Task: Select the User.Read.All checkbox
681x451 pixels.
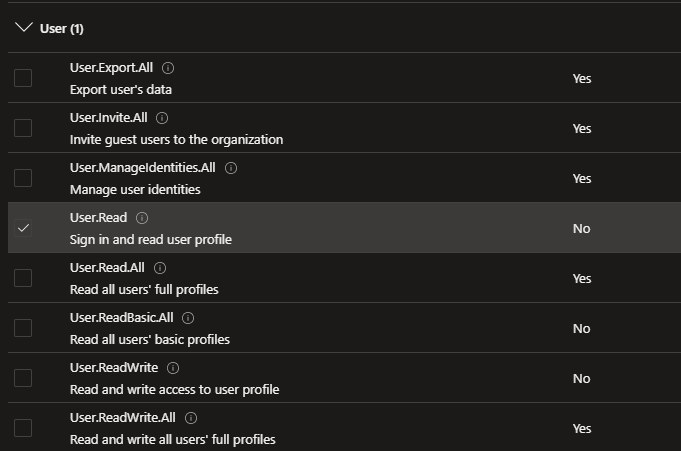Action: (23, 278)
